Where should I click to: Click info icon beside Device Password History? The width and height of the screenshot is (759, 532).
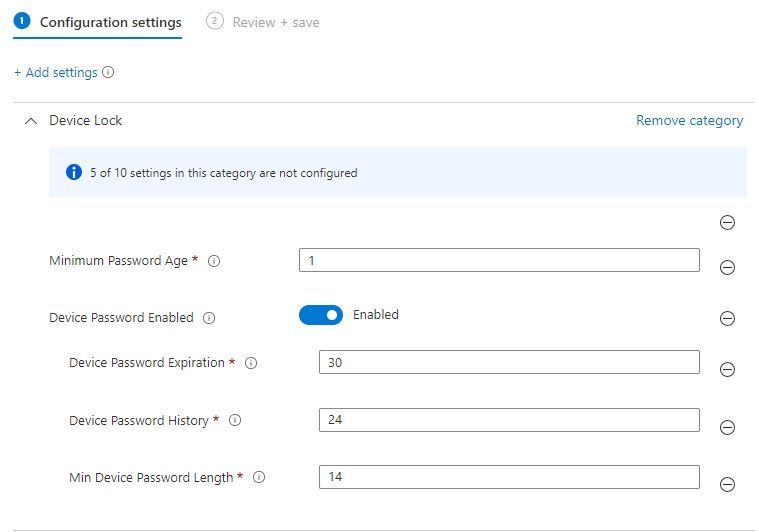pyautogui.click(x=235, y=421)
